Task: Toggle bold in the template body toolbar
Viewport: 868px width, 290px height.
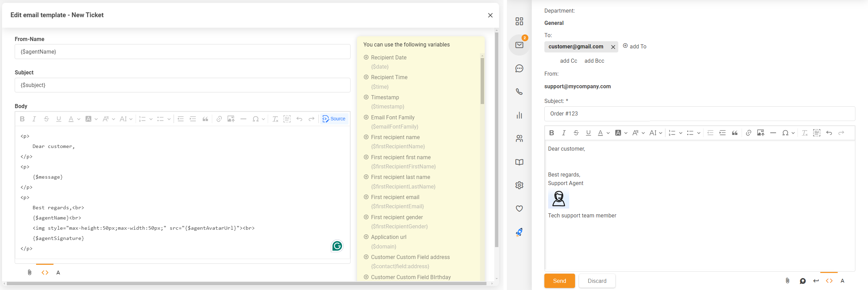Action: [22, 119]
